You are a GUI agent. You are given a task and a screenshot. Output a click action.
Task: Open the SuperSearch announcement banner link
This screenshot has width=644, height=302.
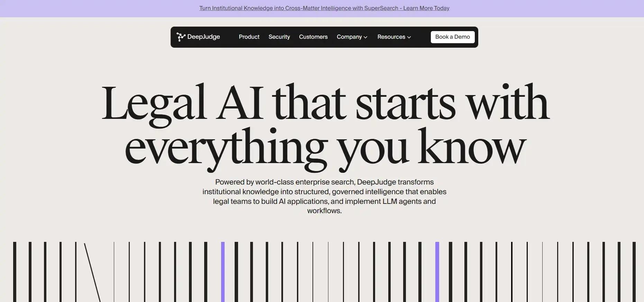click(x=324, y=8)
